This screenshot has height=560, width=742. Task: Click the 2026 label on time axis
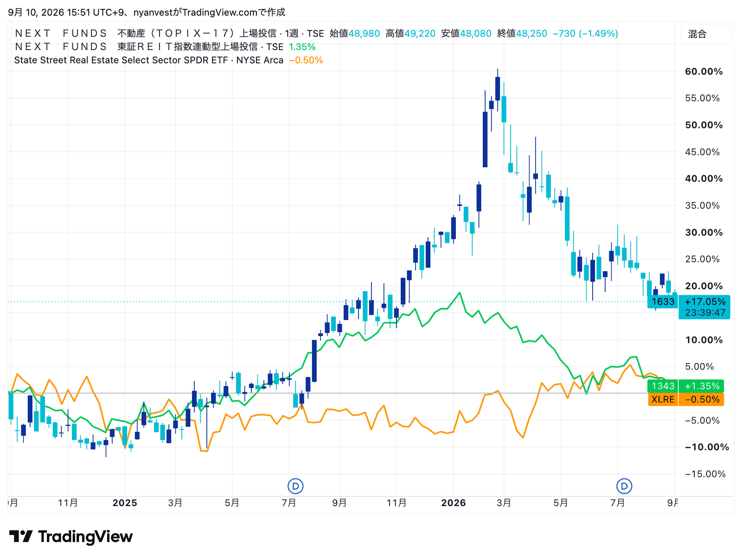click(454, 503)
